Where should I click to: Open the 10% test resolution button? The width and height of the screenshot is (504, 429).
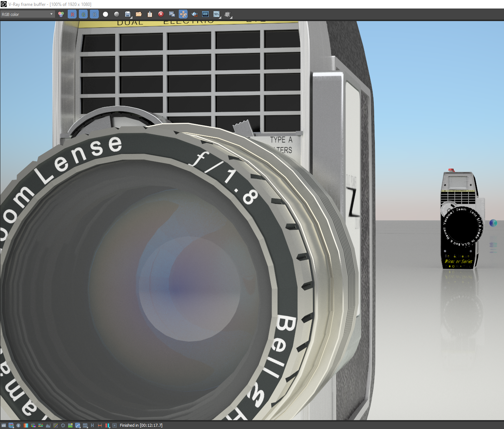tap(217, 14)
